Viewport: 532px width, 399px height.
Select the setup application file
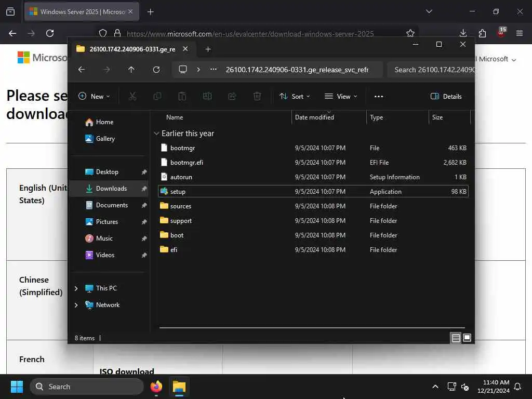(x=313, y=192)
